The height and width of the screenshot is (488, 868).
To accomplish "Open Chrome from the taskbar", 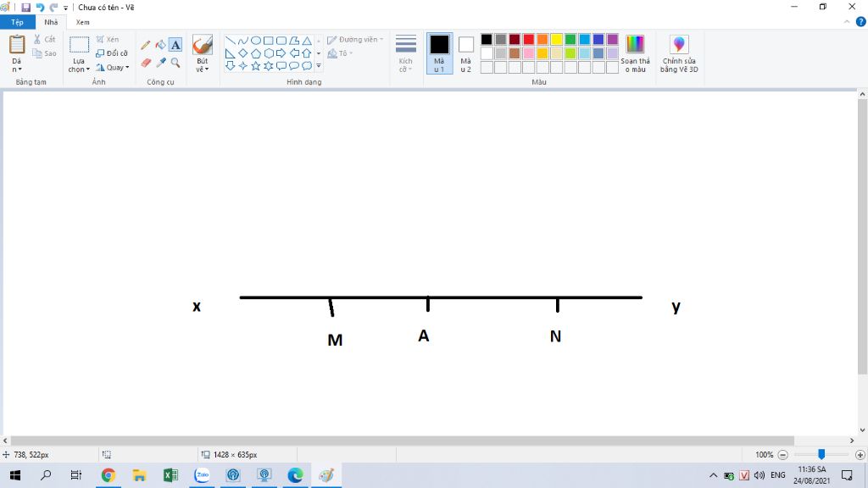I will (x=108, y=475).
